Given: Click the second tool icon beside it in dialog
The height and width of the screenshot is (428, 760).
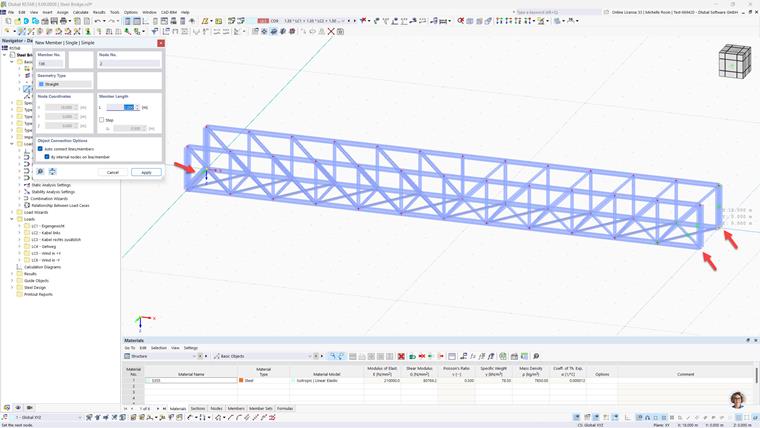Looking at the screenshot, I should coord(52,172).
